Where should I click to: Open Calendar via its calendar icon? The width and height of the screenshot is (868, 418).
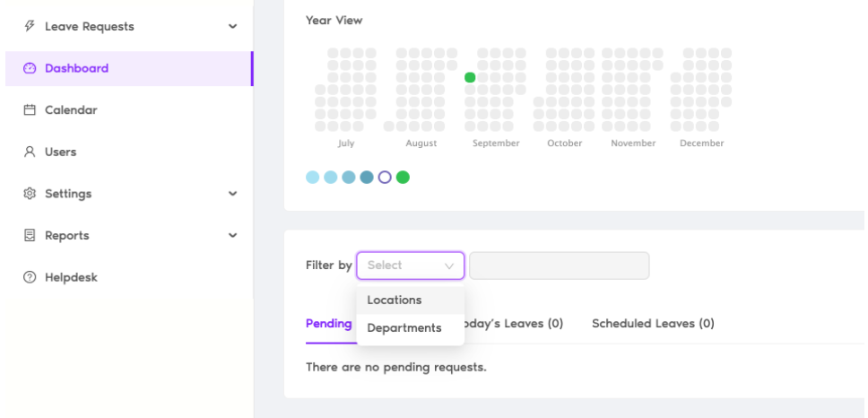pyautogui.click(x=30, y=109)
